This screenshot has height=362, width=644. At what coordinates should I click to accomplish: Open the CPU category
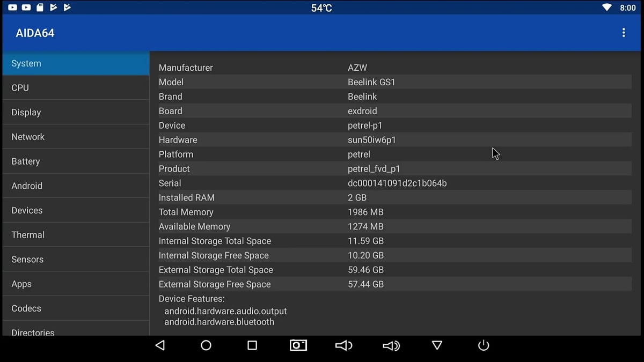click(x=76, y=88)
